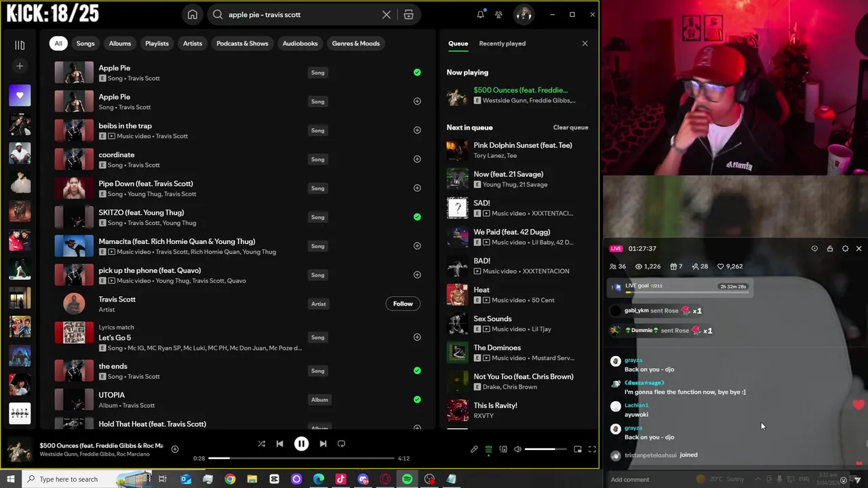Open Pipe Down (feat. Travis Scott)
Image resolution: width=868 pixels, height=488 pixels.
(146, 184)
